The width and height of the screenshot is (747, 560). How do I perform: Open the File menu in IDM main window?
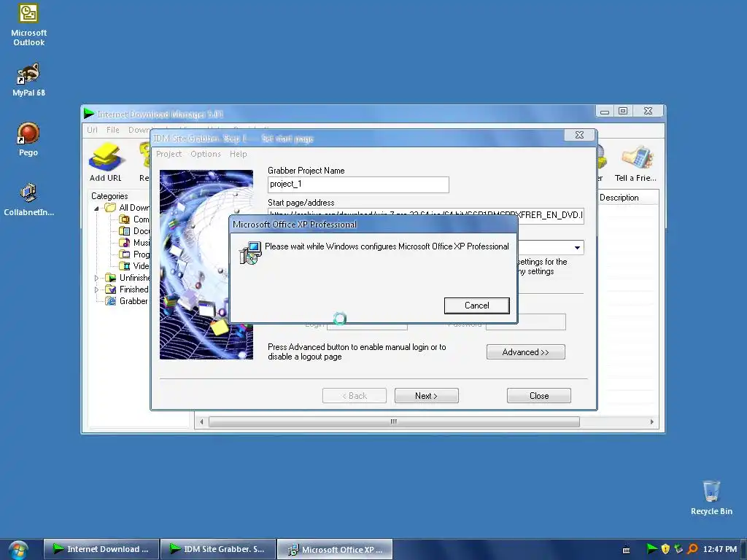113,130
